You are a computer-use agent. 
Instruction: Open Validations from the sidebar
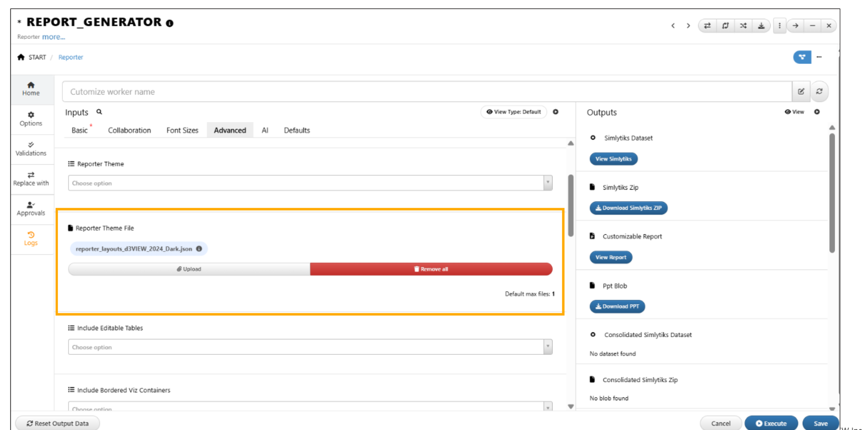31,149
